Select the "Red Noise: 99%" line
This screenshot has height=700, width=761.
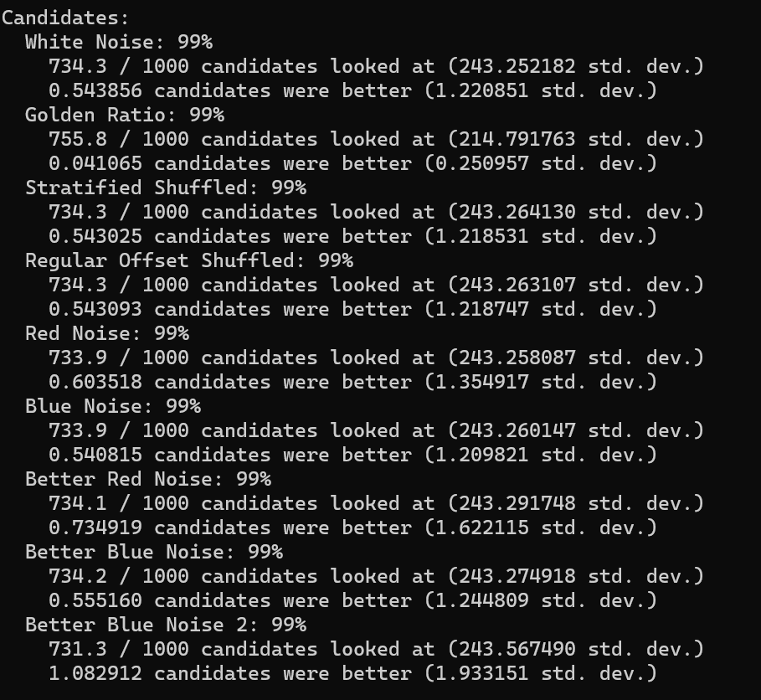[x=106, y=332]
